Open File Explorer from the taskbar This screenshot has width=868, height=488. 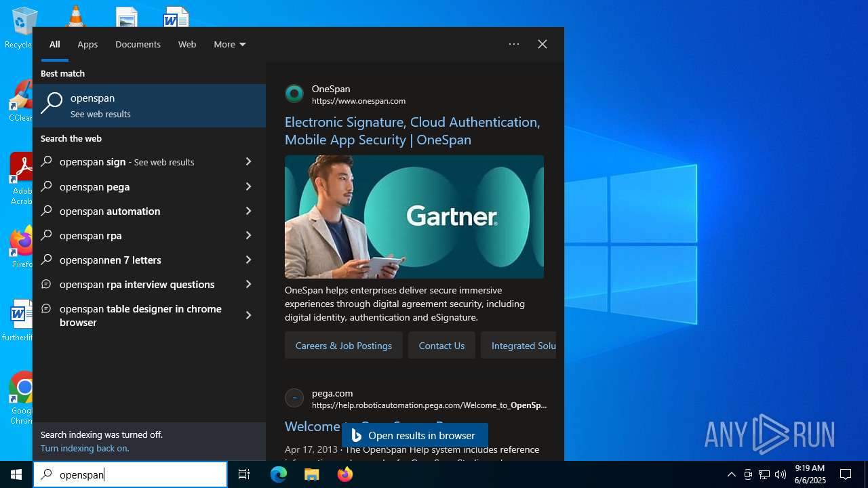pyautogui.click(x=311, y=474)
